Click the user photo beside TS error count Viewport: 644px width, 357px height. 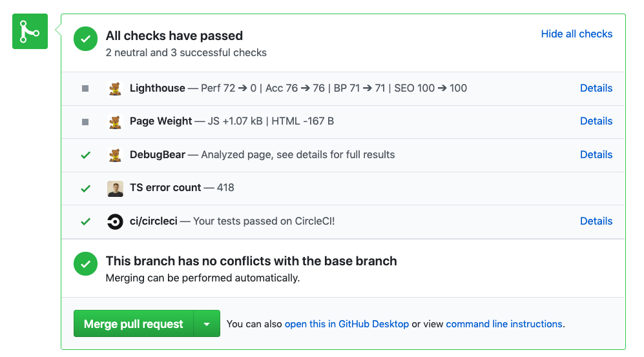(115, 189)
